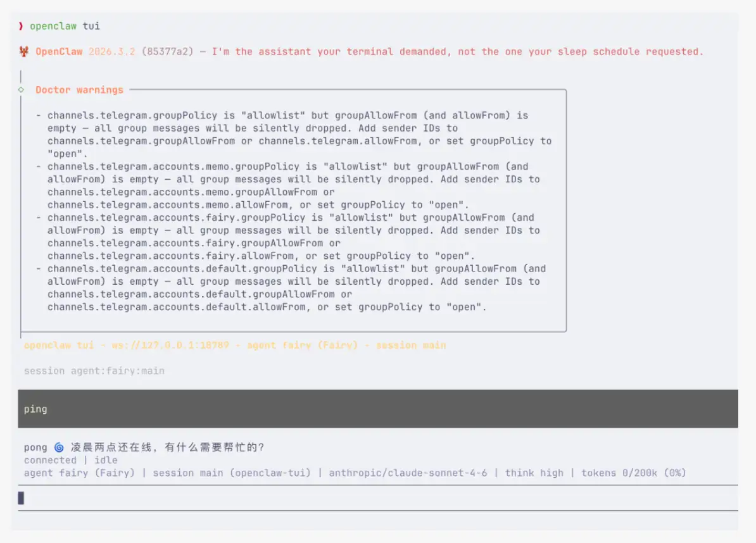Click the green diamond marker beside Doctor warnings
756x543 pixels.
click(21, 90)
